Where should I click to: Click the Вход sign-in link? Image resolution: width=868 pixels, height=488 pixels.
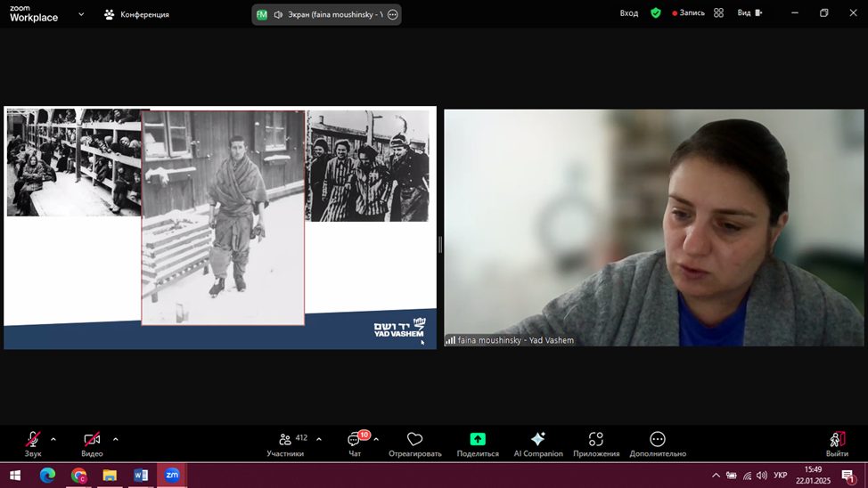(x=629, y=13)
